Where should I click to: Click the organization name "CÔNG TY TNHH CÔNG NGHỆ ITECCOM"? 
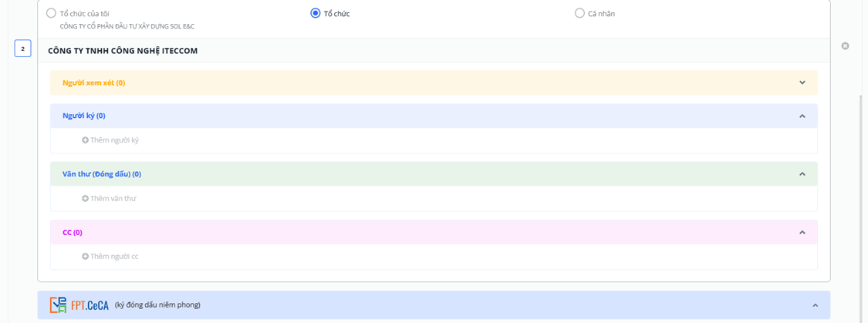click(x=123, y=51)
